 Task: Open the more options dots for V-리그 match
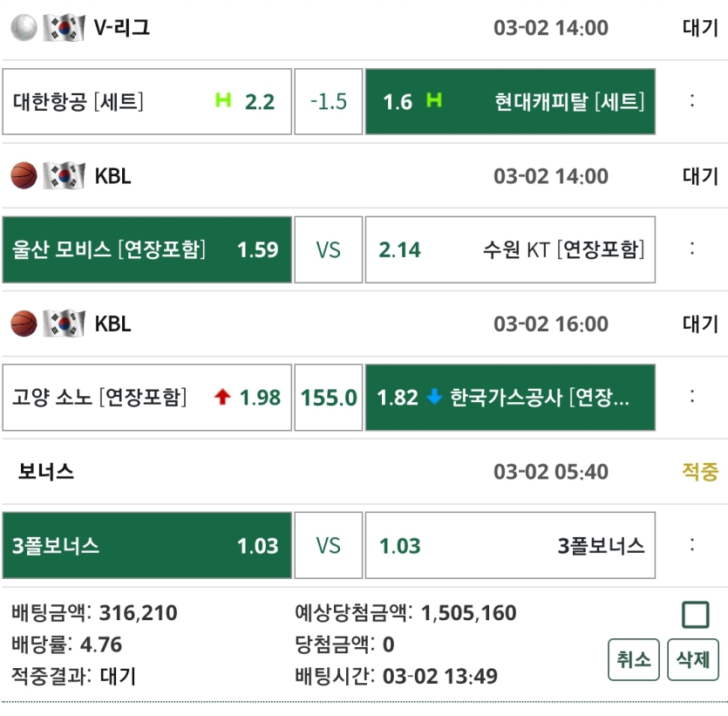[x=692, y=101]
